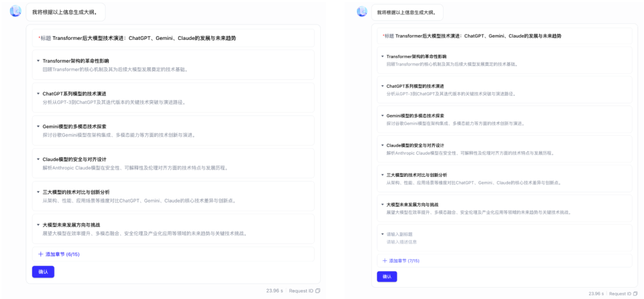
Task: Click the 请输入描述信息 input field
Action: click(402, 242)
